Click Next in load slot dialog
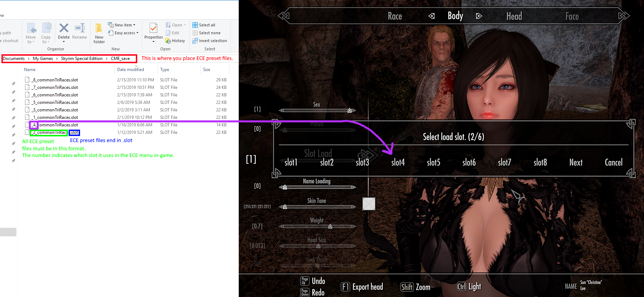The width and height of the screenshot is (644, 297). click(576, 162)
